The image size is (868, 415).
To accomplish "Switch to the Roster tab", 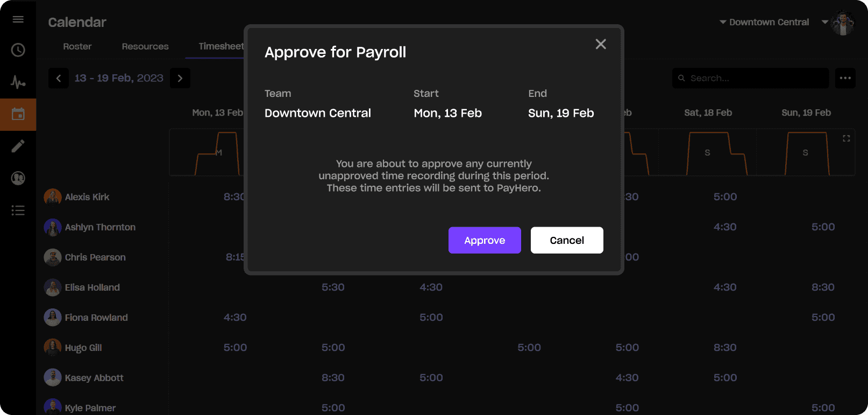I will pyautogui.click(x=77, y=46).
